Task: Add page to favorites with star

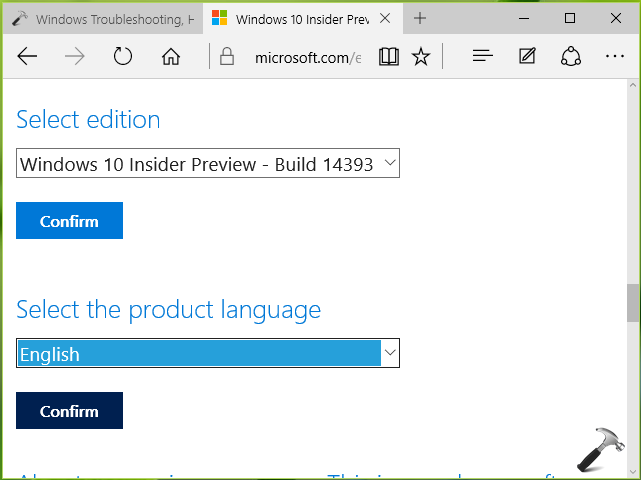Action: click(421, 56)
